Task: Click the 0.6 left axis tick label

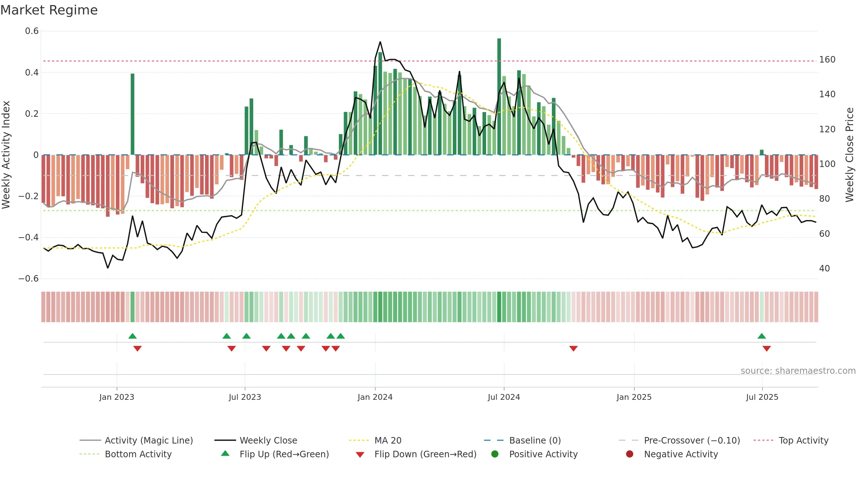Action: (x=32, y=31)
